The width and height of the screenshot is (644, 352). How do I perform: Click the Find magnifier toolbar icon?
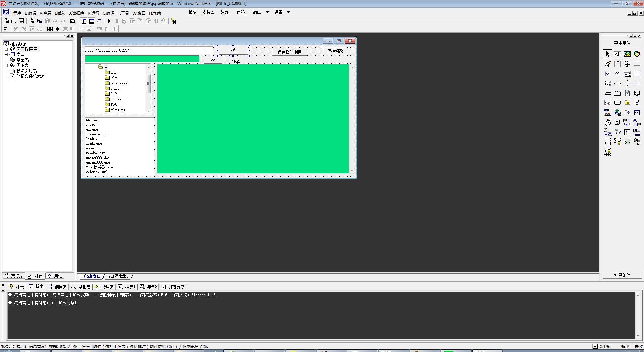(73, 21)
